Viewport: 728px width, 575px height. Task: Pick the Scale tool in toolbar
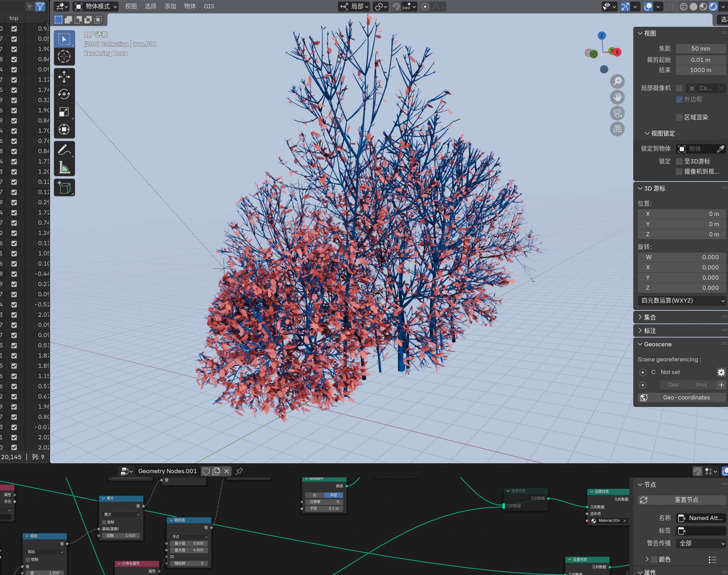click(64, 112)
